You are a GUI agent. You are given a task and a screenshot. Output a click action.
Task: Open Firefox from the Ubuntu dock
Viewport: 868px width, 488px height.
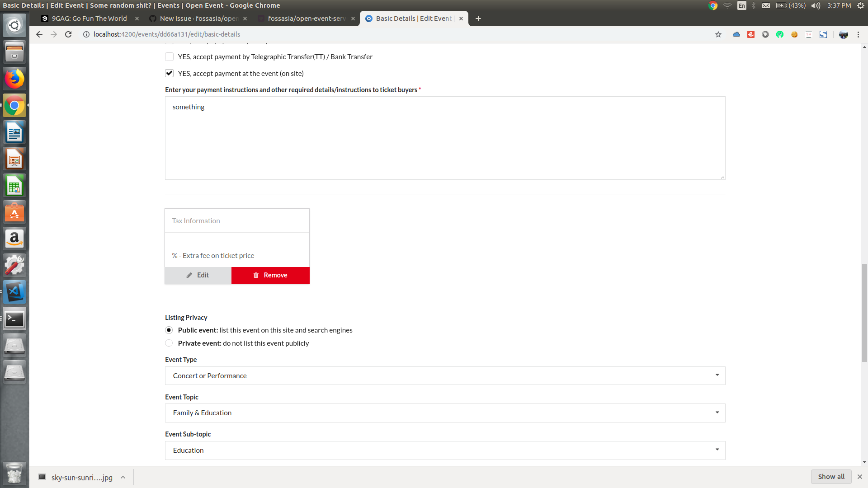tap(14, 79)
